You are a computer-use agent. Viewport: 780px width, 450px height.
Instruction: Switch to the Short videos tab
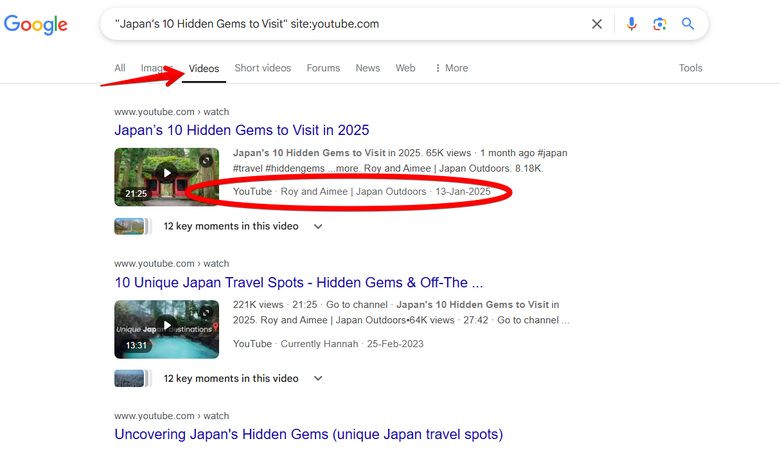pyautogui.click(x=263, y=68)
